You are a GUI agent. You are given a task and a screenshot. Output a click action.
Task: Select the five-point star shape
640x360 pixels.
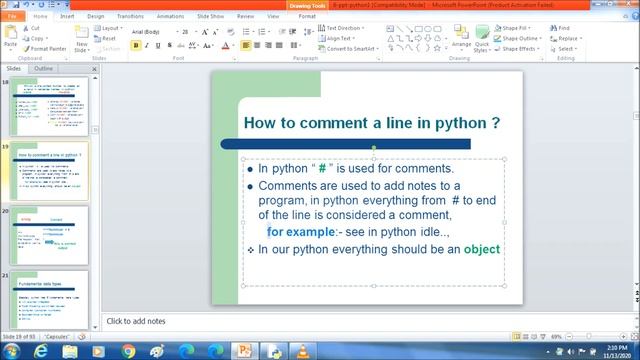437,48
